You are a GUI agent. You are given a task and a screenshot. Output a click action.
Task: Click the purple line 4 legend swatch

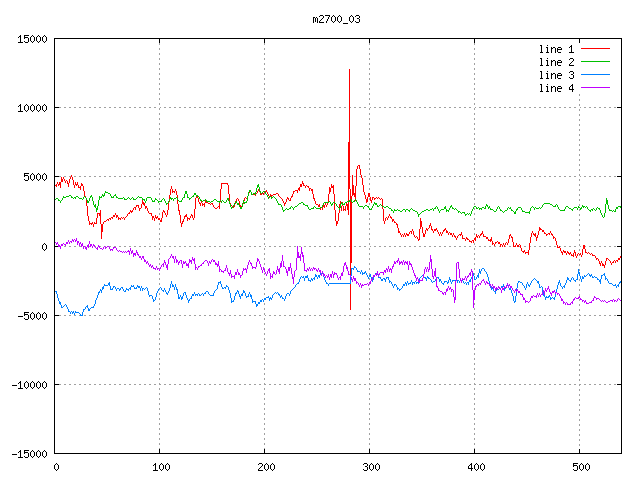pos(596,88)
